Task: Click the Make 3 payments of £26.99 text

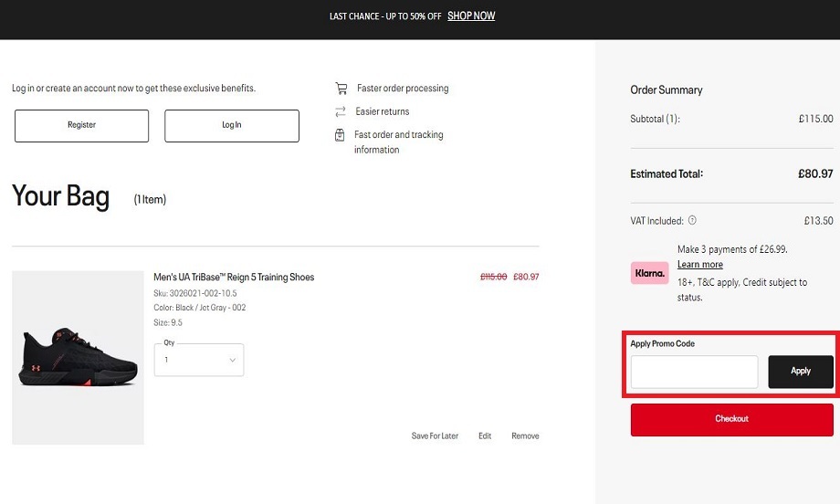Action: coord(732,249)
